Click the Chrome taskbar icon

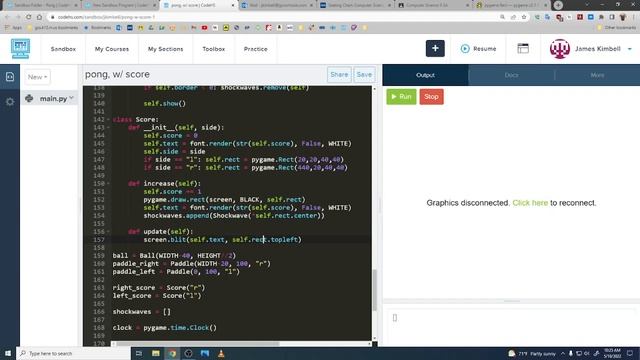pyautogui.click(x=172, y=353)
